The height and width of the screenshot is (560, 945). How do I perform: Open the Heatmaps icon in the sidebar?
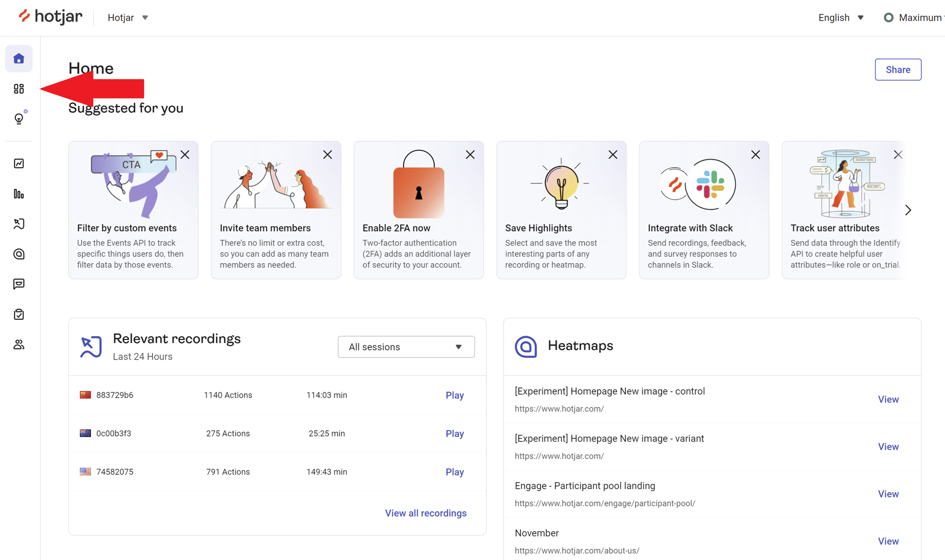click(x=19, y=254)
